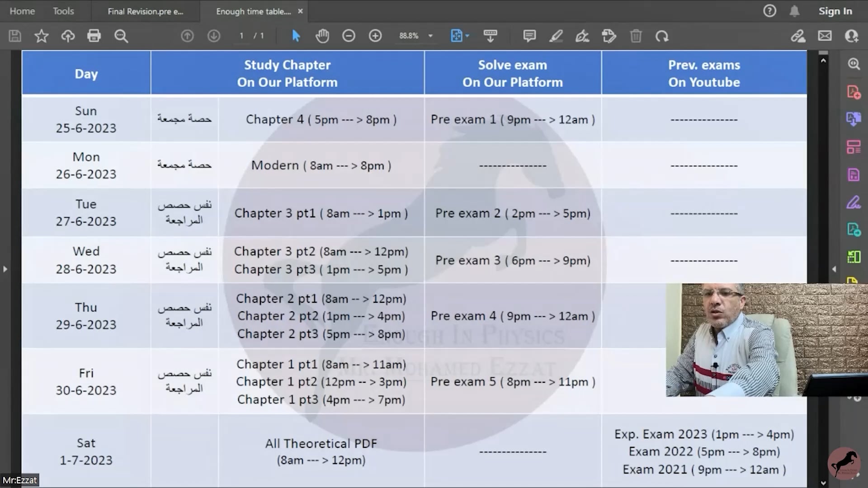Click the Save file icon
This screenshot has width=868, height=488.
point(15,36)
